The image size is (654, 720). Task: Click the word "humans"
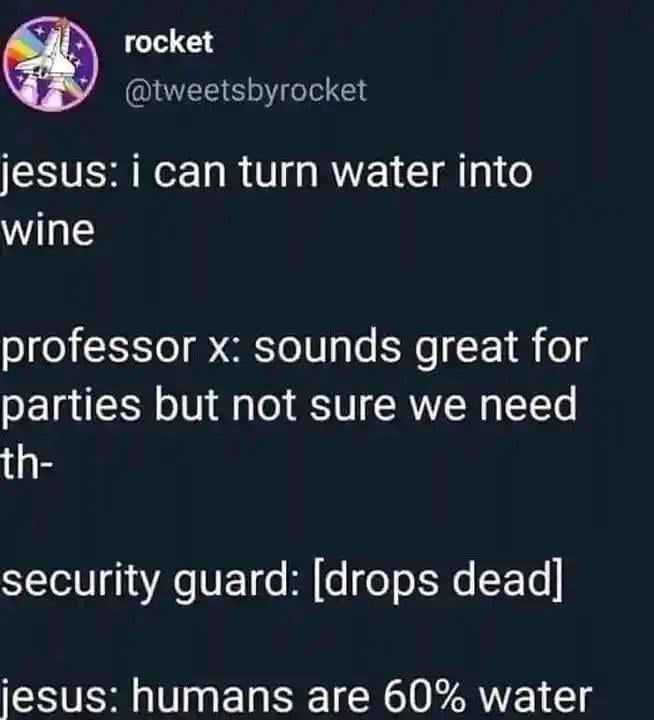pyautogui.click(x=213, y=696)
